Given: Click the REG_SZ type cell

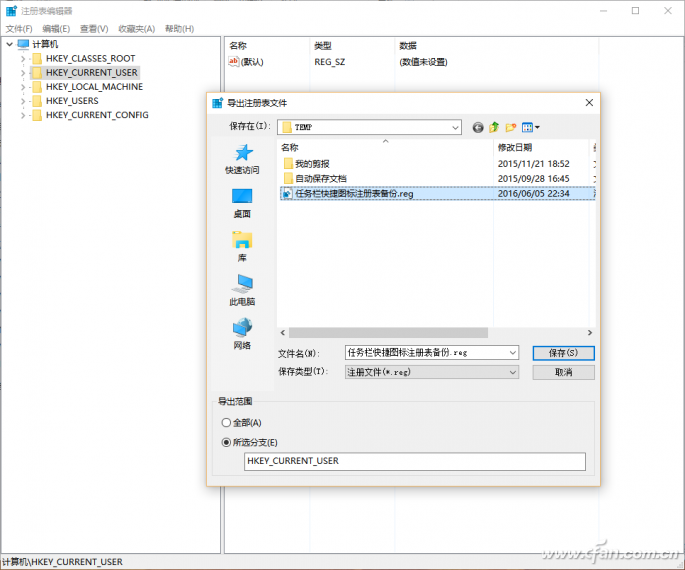Looking at the screenshot, I should point(329,62).
